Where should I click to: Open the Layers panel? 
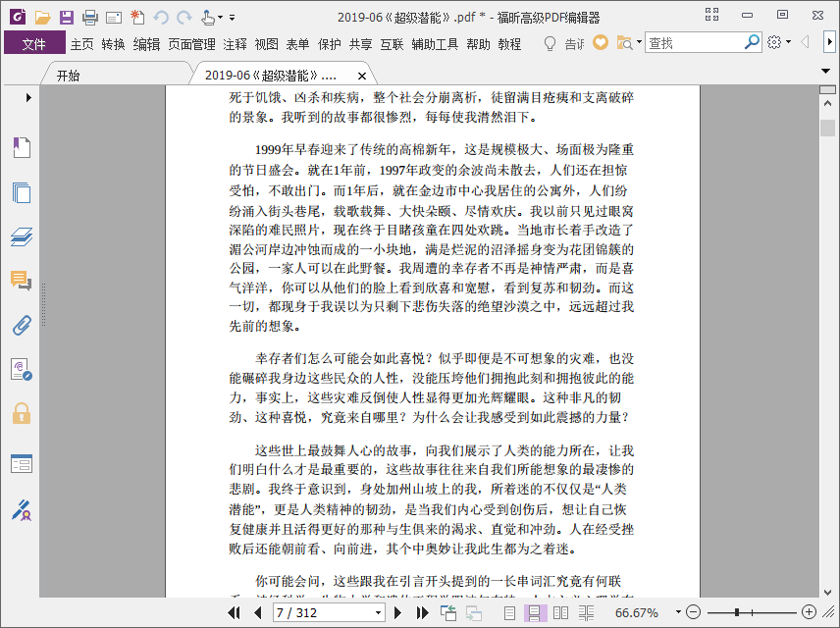pyautogui.click(x=22, y=236)
